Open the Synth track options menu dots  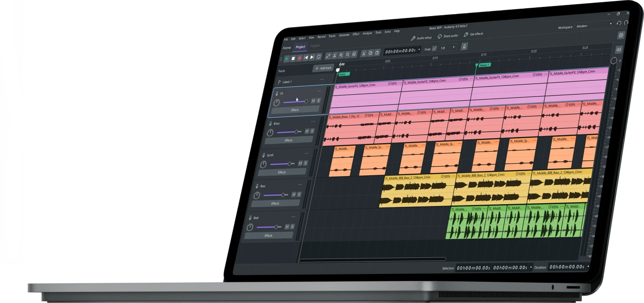(307, 153)
